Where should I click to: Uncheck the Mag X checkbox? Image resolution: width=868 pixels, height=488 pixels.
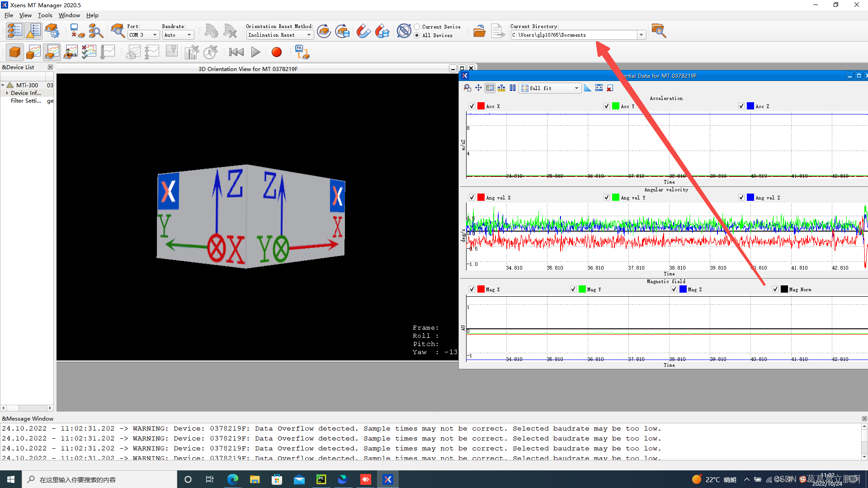[x=472, y=289]
